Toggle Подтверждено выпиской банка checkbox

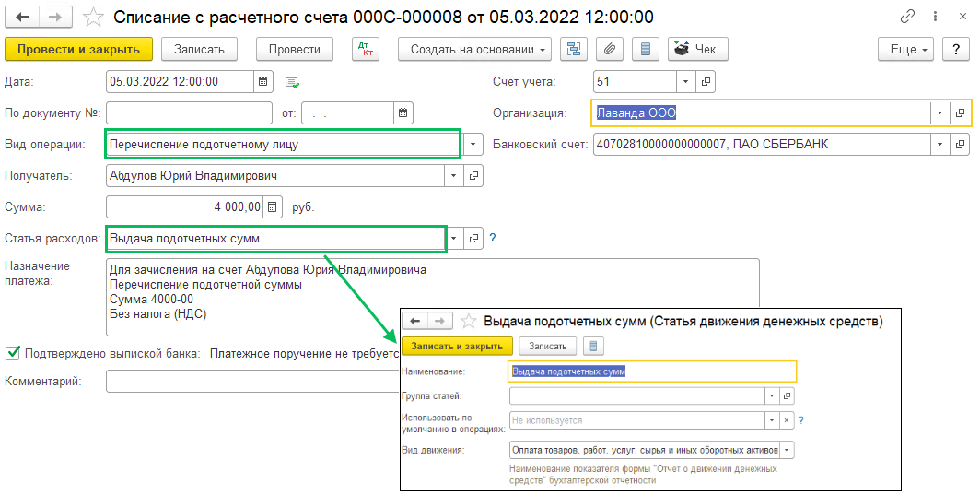click(13, 352)
